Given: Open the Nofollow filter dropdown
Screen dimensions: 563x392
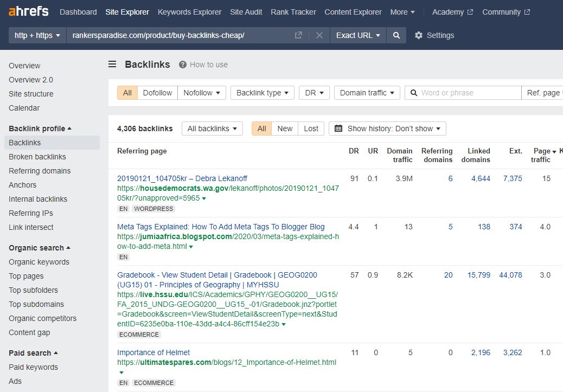Looking at the screenshot, I should tap(201, 93).
